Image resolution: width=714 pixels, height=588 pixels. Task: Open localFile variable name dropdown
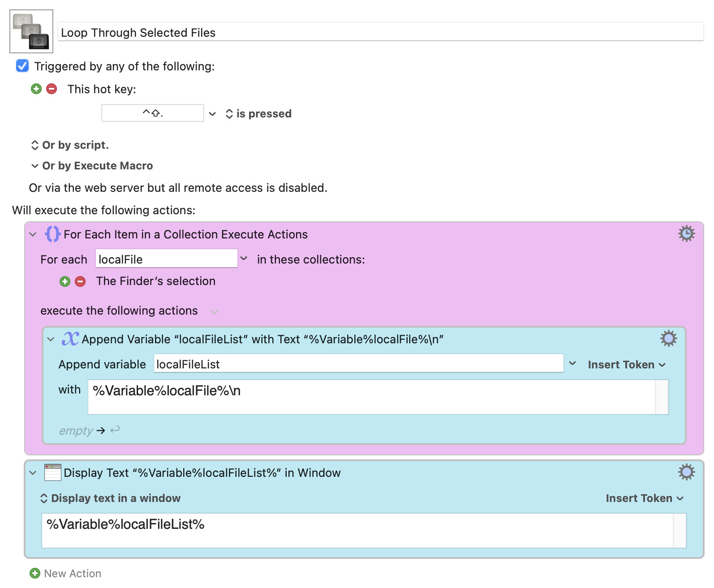click(244, 259)
